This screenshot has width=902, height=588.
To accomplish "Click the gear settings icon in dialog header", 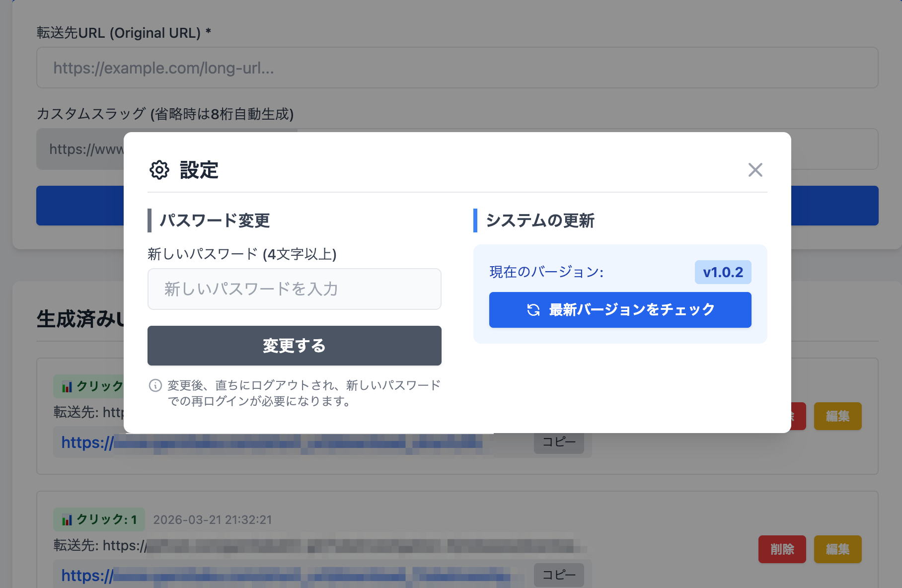I will coord(159,170).
